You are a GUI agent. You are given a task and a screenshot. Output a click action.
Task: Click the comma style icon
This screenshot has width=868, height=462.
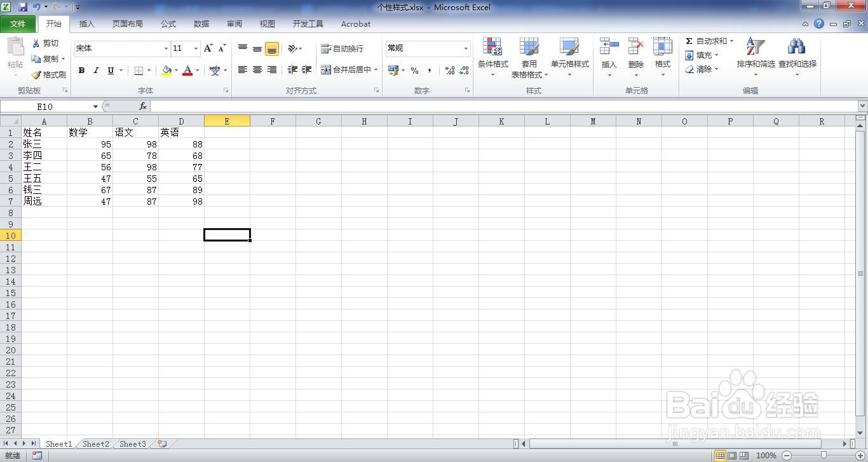tap(430, 71)
